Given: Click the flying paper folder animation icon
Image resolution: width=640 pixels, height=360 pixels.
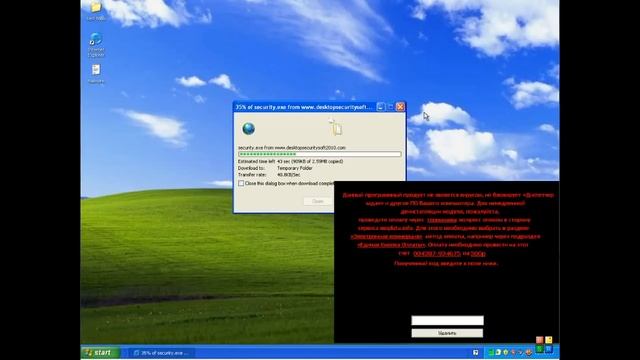Looking at the screenshot, I should pyautogui.click(x=336, y=128).
